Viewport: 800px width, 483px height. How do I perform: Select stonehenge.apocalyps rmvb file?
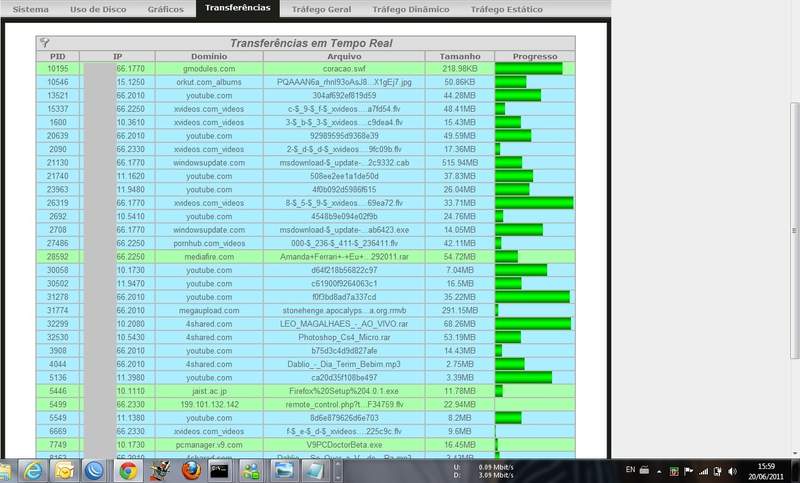pyautogui.click(x=344, y=310)
